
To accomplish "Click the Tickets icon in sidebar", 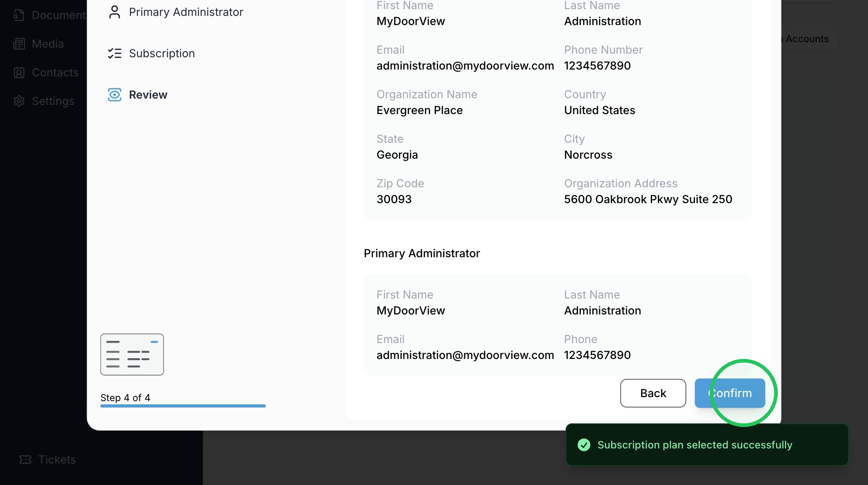I will point(25,460).
